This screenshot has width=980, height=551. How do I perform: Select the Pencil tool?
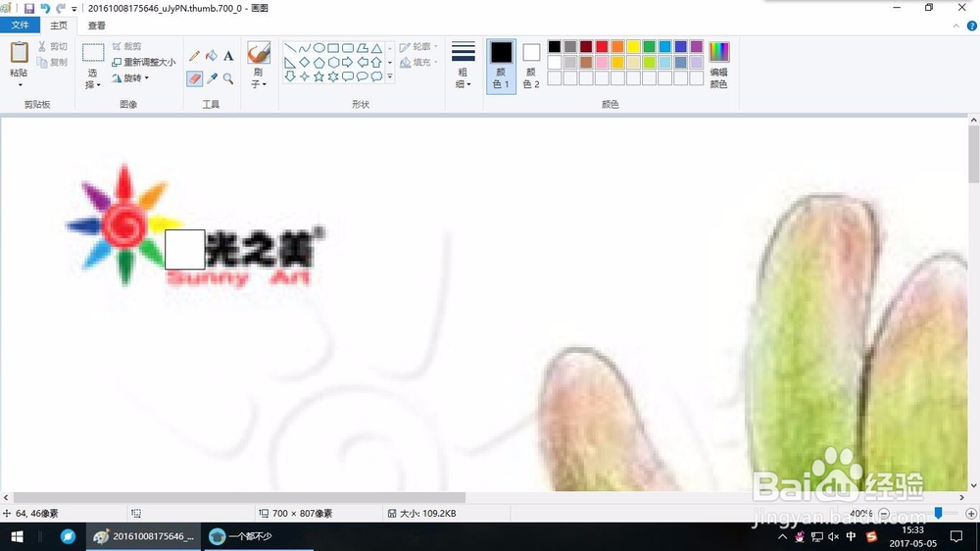pyautogui.click(x=194, y=56)
